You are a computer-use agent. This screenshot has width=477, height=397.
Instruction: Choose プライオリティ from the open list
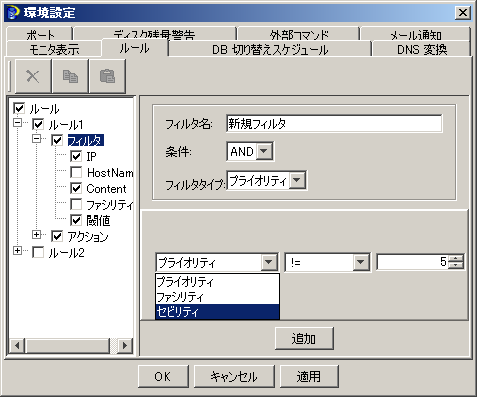click(217, 282)
